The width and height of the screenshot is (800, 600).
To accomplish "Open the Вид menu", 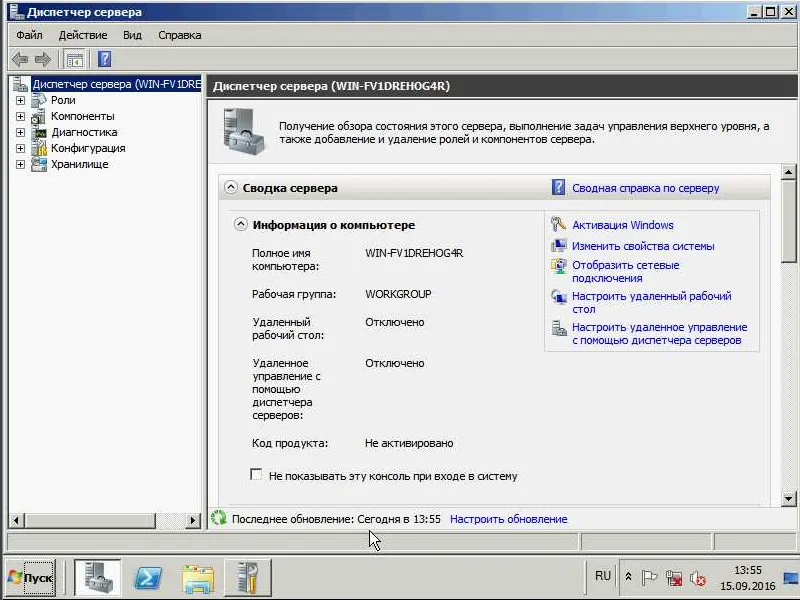I will tap(132, 35).
